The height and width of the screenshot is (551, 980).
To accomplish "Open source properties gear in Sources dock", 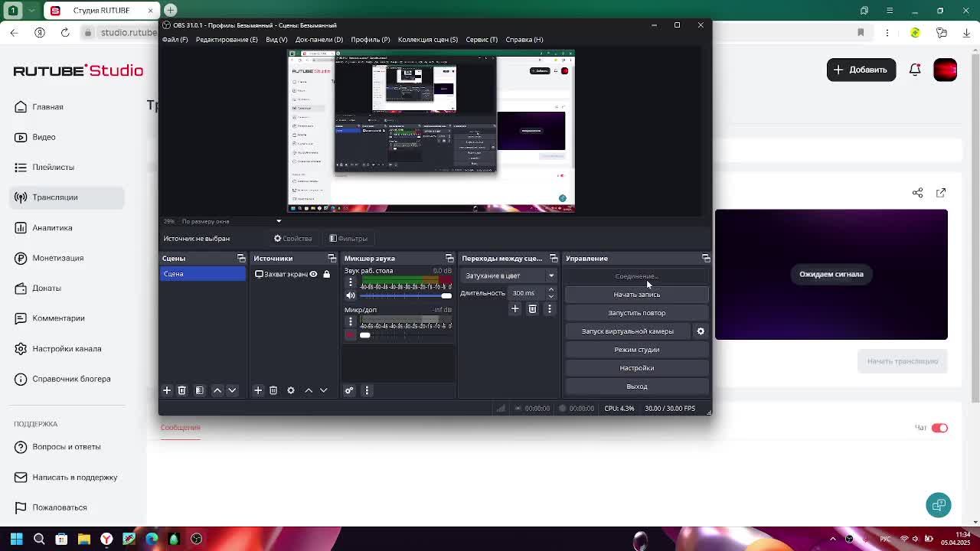I will click(x=291, y=390).
